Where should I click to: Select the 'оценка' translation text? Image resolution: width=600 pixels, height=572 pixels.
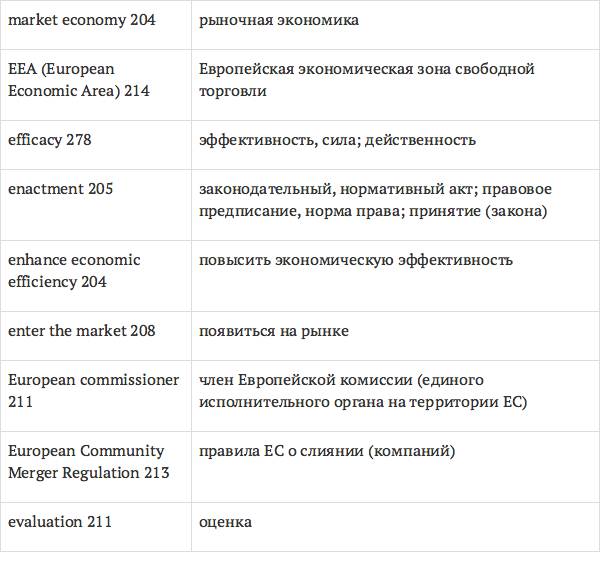(x=226, y=522)
